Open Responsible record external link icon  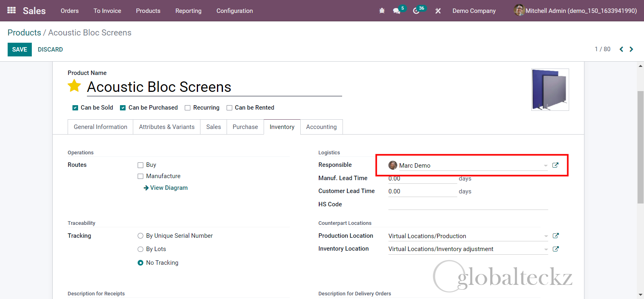[x=555, y=165]
